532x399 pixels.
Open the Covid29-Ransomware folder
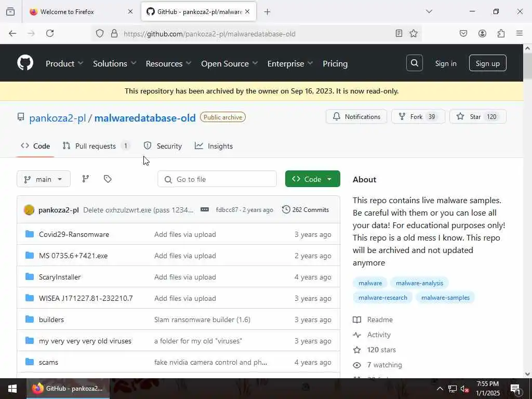74,234
